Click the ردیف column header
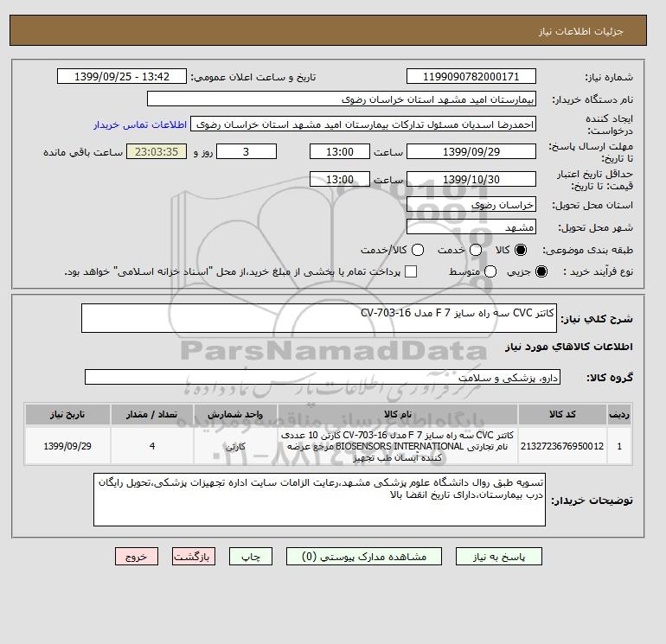Screen dimensions: 666x644 619,414
